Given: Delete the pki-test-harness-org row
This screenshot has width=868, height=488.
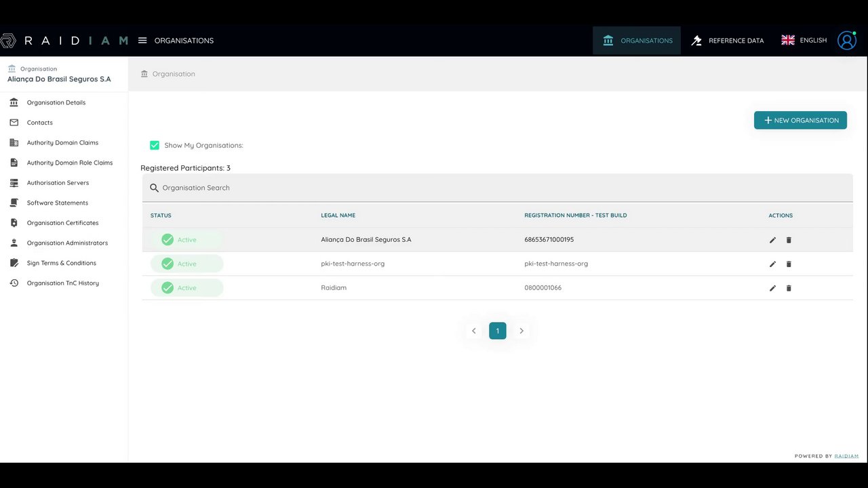Looking at the screenshot, I should [789, 264].
